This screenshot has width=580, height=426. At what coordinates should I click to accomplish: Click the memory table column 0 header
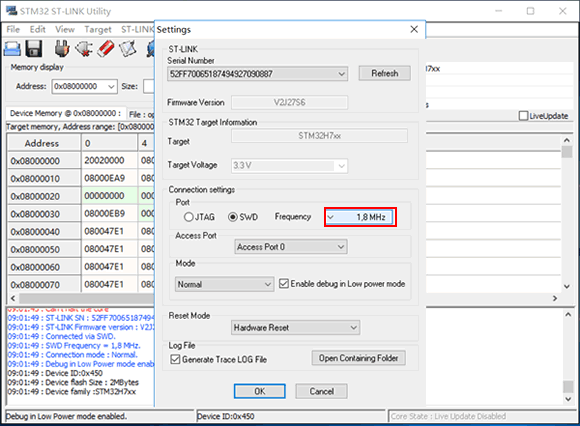109,143
